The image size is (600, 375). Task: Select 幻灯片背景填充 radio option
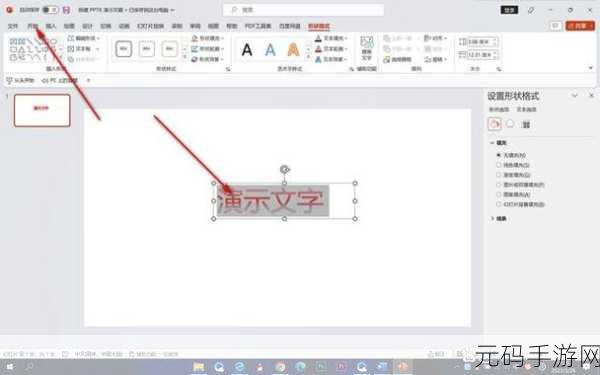[x=499, y=204]
